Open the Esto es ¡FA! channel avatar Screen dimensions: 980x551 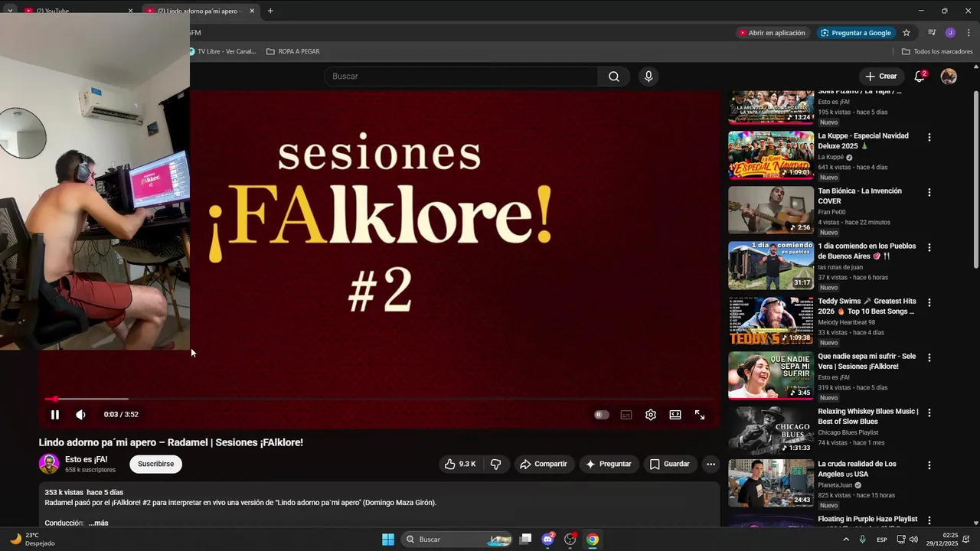[x=49, y=464]
